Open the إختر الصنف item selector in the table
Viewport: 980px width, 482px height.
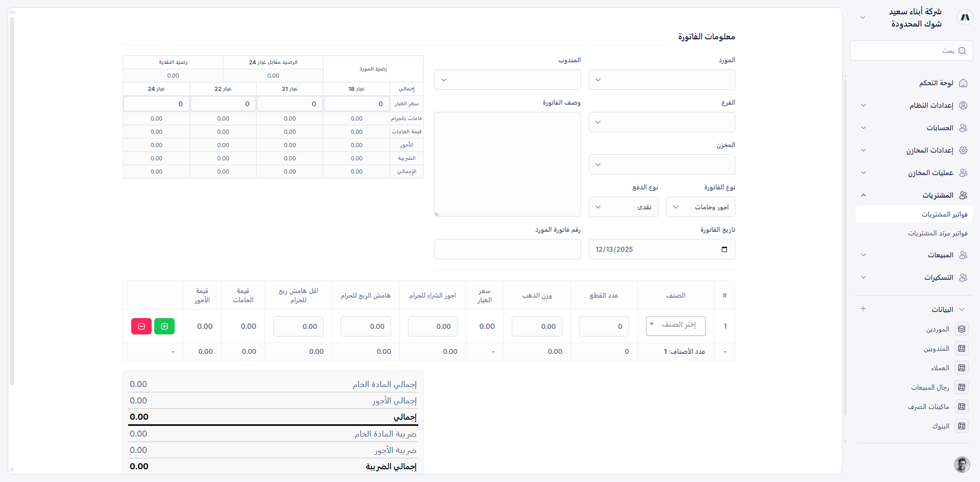[x=675, y=326]
